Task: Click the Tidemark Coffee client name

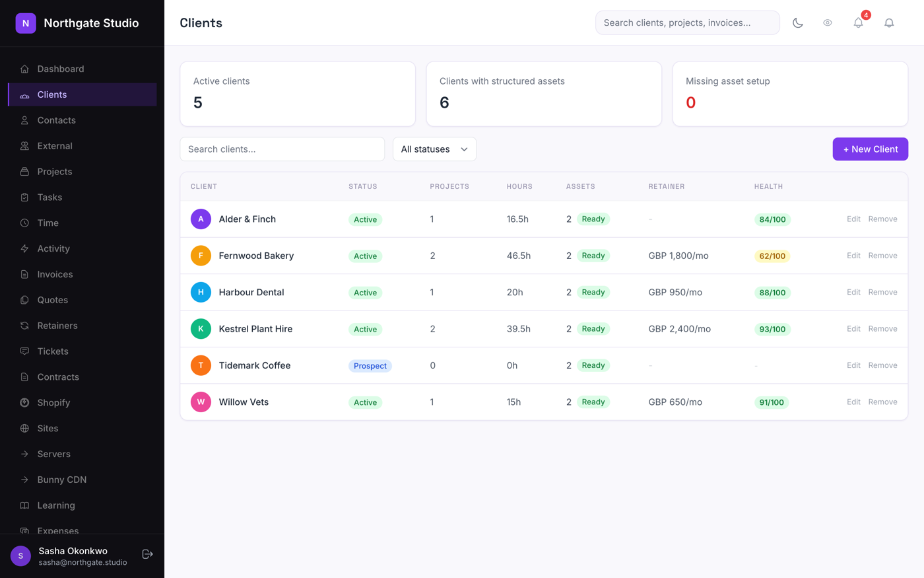Action: (255, 365)
